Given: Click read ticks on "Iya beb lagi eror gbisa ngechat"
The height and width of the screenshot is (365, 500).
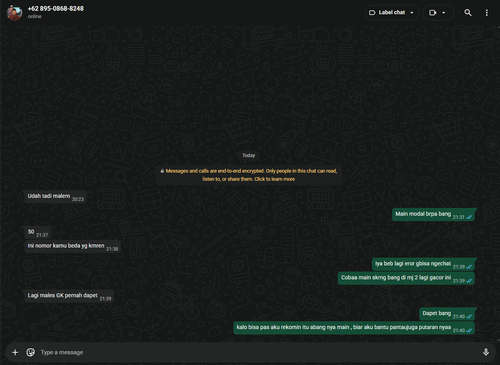Looking at the screenshot, I should pos(469,267).
